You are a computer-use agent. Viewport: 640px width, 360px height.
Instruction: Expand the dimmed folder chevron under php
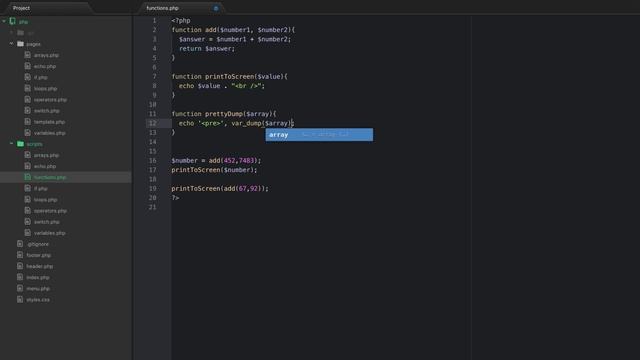11,33
